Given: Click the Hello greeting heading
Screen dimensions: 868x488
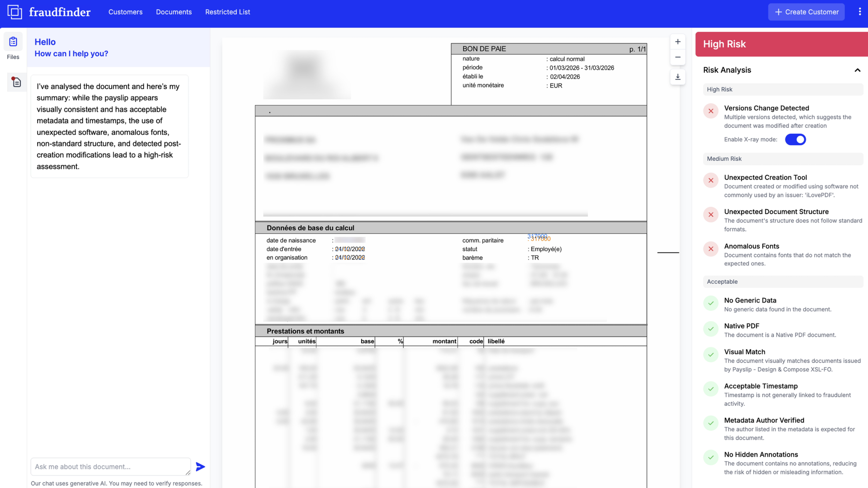Looking at the screenshot, I should tap(45, 42).
